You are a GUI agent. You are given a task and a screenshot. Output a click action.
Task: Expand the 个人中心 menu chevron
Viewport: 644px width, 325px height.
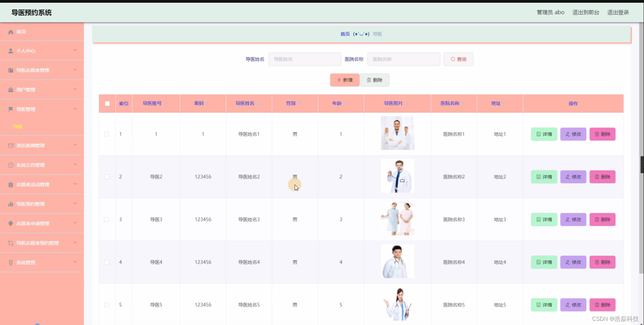75,50
